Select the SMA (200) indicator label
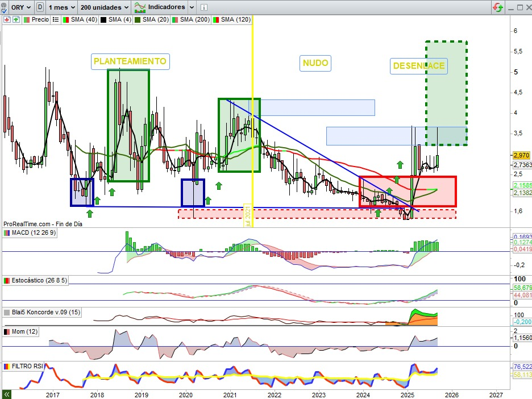This screenshot has width=532, height=399. 194,19
